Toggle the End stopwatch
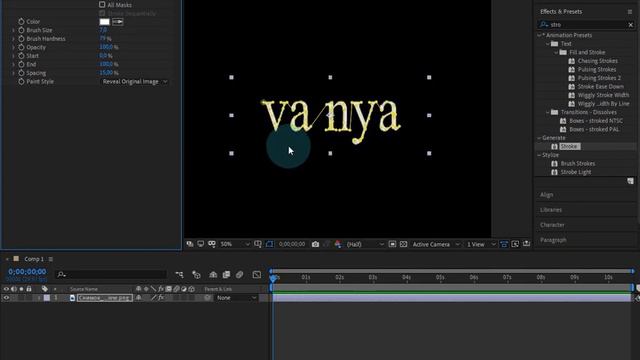Viewport: 640px width, 360px height. 21,64
